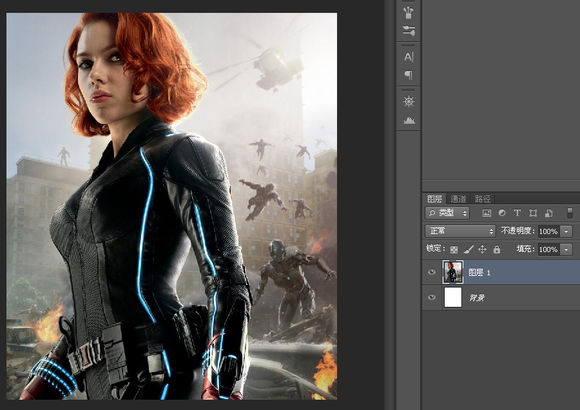Image resolution: width=580 pixels, height=410 pixels.
Task: Hide 背景 layer visibility eye
Action: pos(431,298)
